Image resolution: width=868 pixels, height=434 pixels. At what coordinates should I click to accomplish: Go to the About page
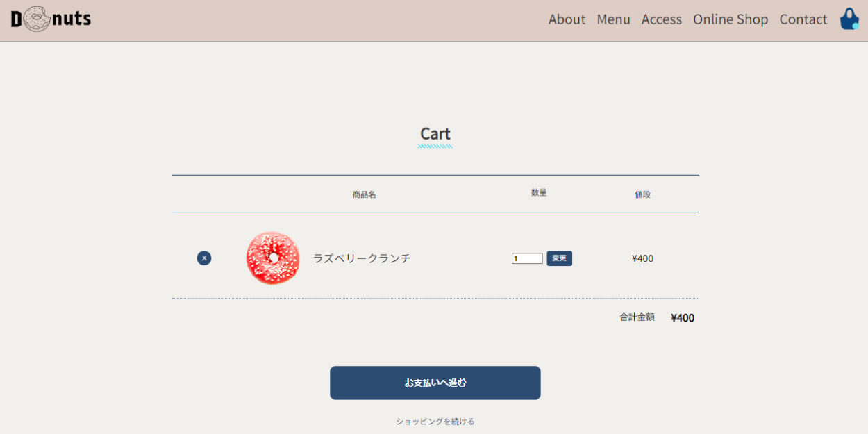567,19
